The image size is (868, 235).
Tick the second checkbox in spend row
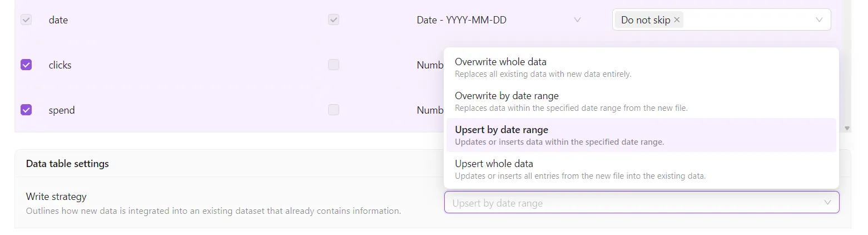click(333, 110)
